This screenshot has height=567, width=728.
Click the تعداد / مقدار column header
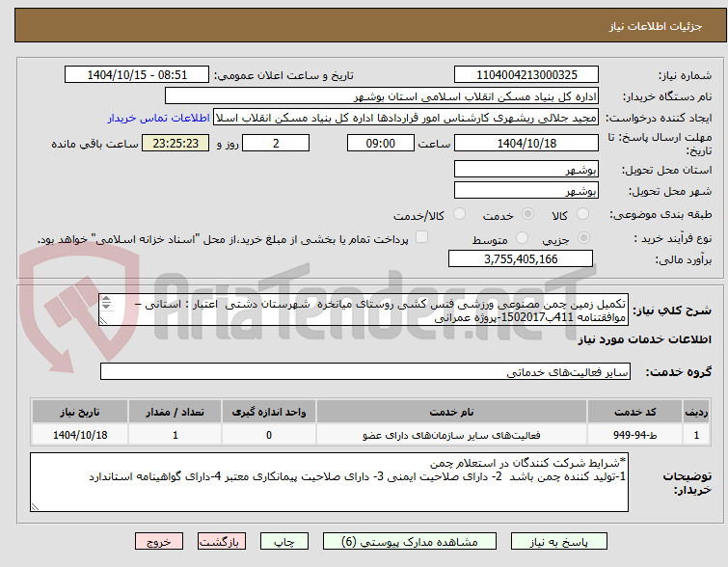coord(175,412)
